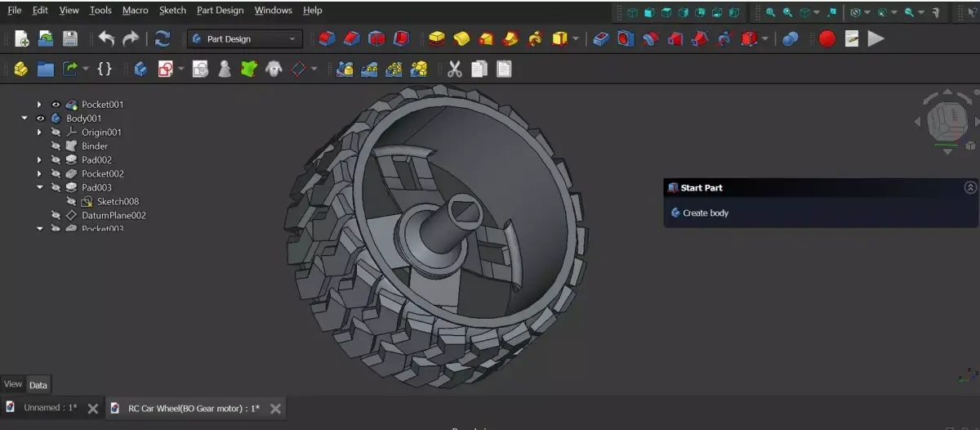Click the Create body link
The height and width of the screenshot is (430, 980).
click(706, 213)
